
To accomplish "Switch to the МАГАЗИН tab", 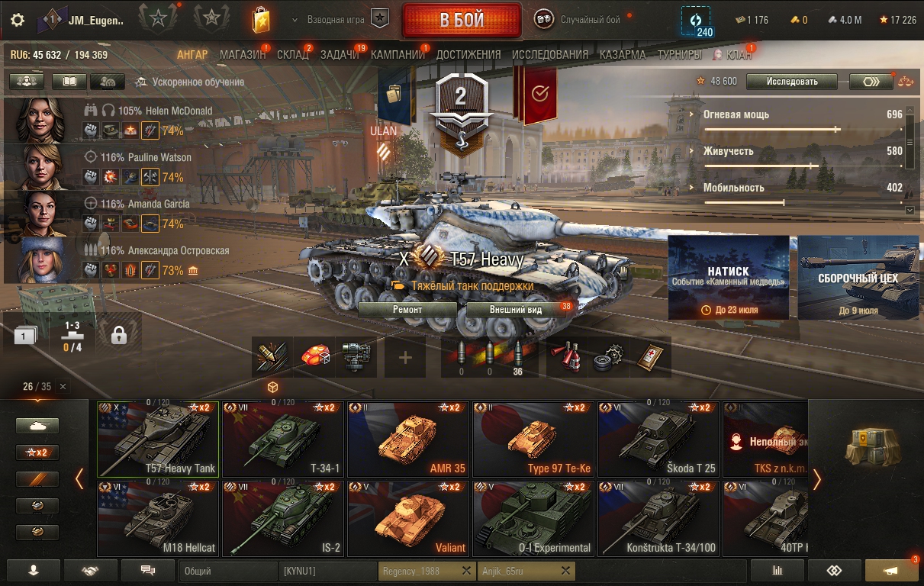I will coord(243,55).
